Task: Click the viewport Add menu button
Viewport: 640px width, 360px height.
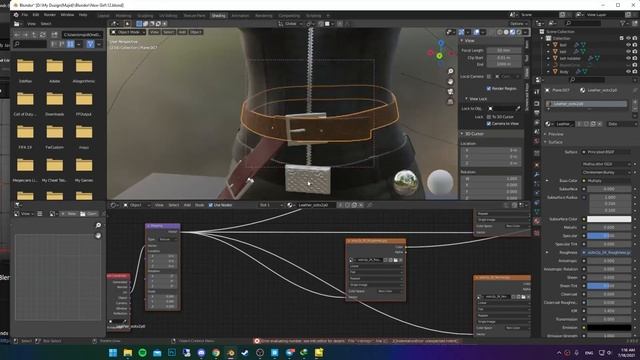Action: 182,32
